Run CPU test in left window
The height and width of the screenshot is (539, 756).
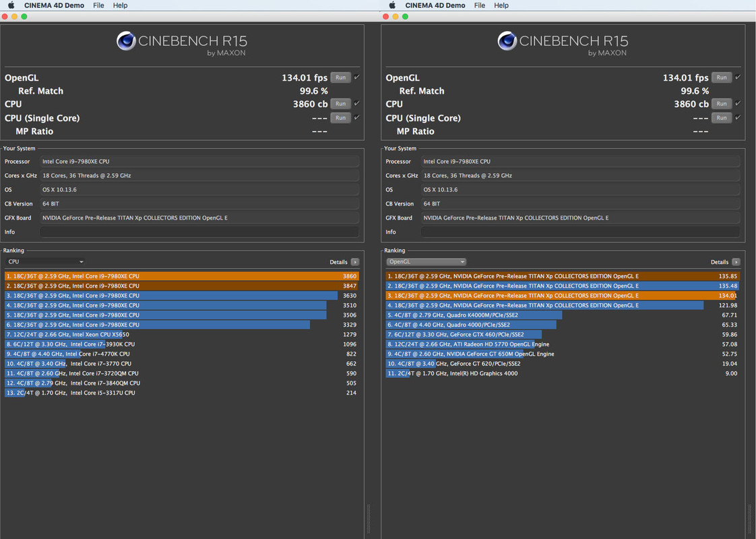tap(340, 104)
